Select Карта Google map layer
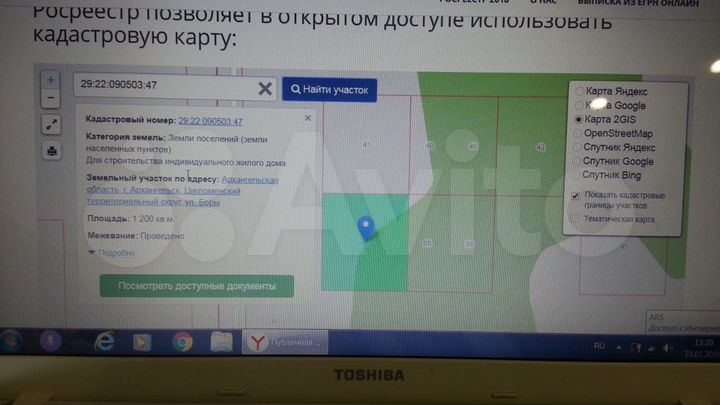 (x=611, y=106)
